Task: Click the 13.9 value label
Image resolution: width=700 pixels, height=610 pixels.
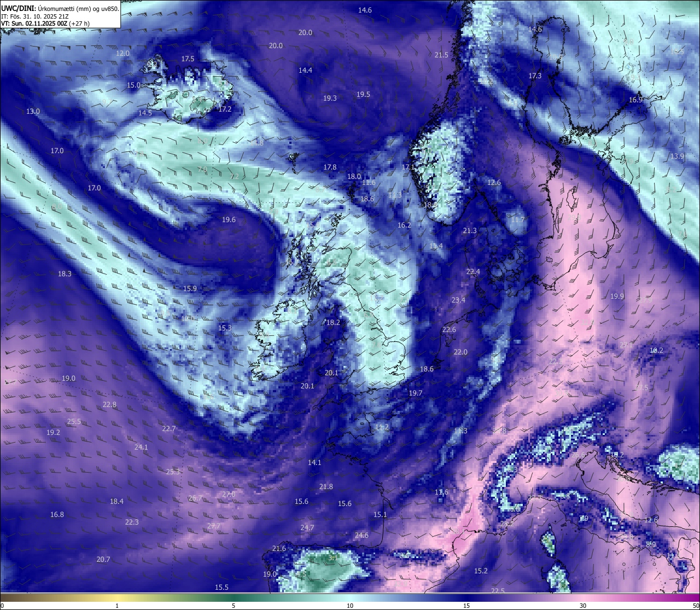Action: pyautogui.click(x=677, y=156)
